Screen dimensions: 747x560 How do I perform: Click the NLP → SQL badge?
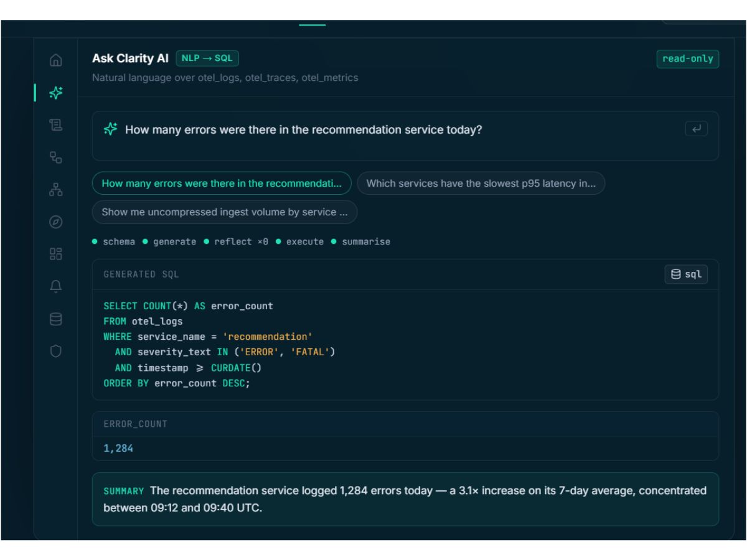(x=207, y=58)
